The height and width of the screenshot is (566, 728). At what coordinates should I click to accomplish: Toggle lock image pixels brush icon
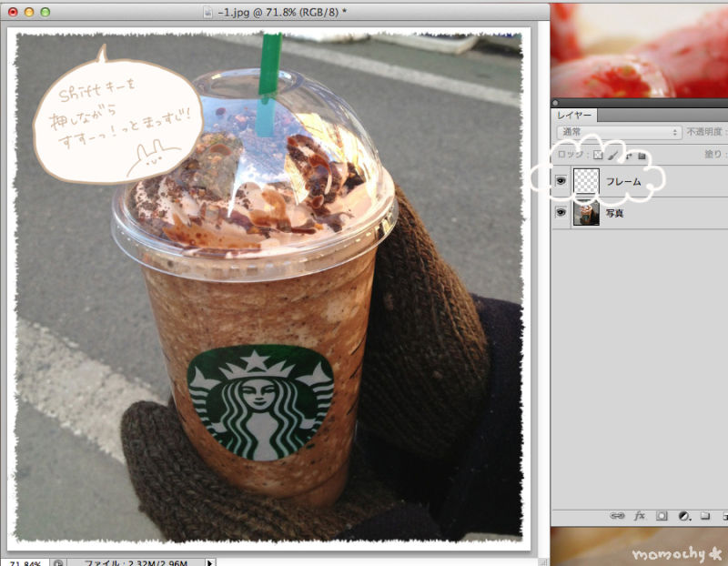[x=612, y=155]
